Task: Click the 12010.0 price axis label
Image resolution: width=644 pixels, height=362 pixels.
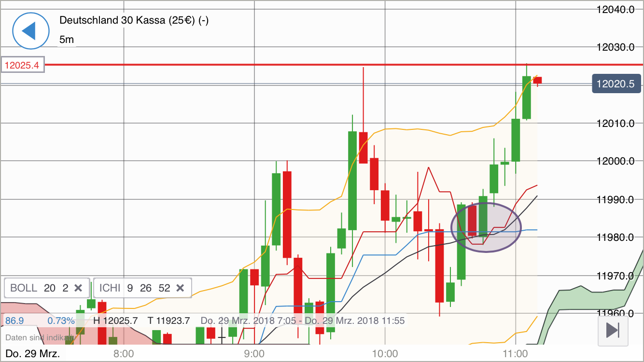Action: click(x=616, y=124)
